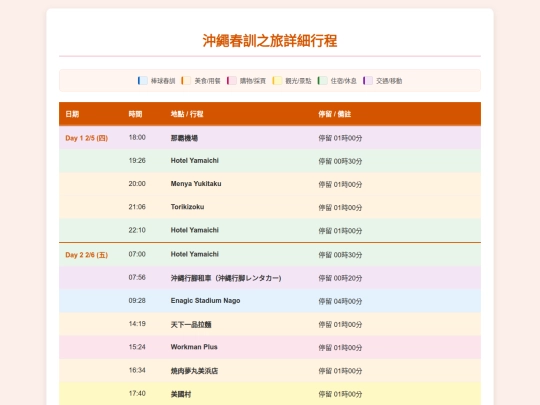540x405 pixels.
Task: Click the yellow 觀光/景點 legend swatch
Action: pos(277,81)
